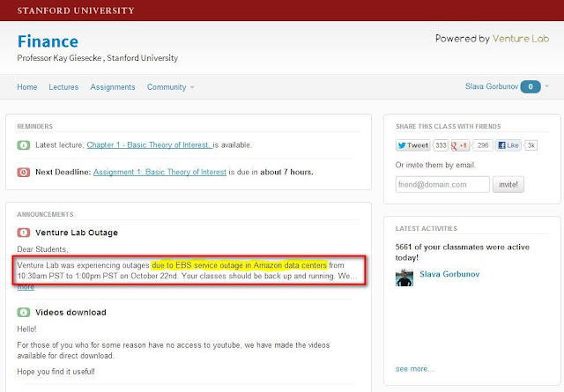The image size is (564, 392).
Task: Click the Slava Gorbunov username in the navbar
Action: (492, 86)
